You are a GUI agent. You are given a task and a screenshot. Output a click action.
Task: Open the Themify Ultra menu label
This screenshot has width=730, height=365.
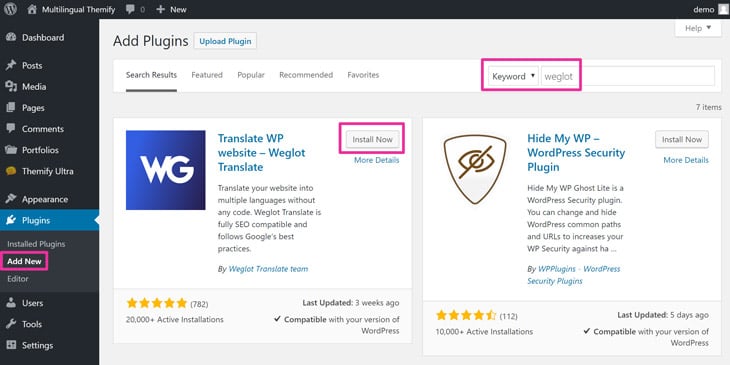tap(47, 171)
